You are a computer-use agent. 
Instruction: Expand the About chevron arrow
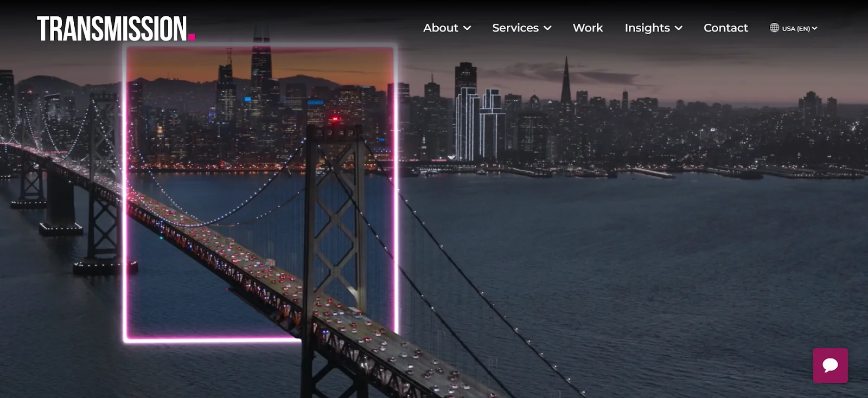467,28
